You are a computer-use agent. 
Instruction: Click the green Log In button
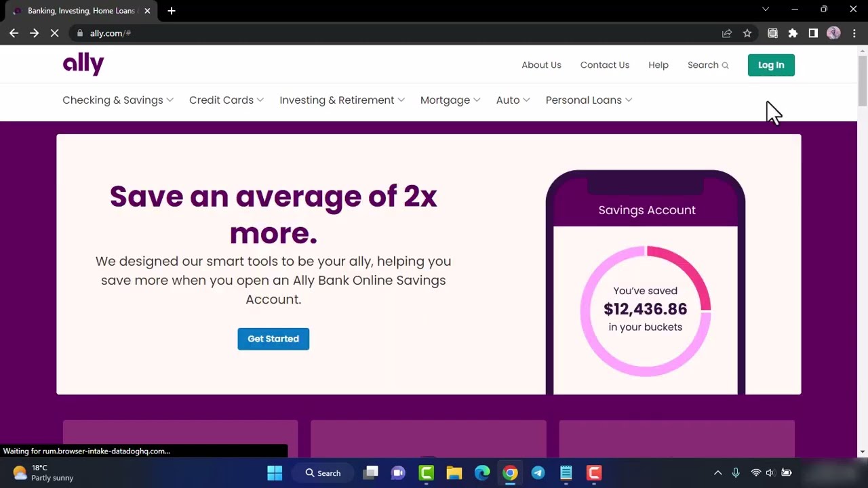[771, 65]
